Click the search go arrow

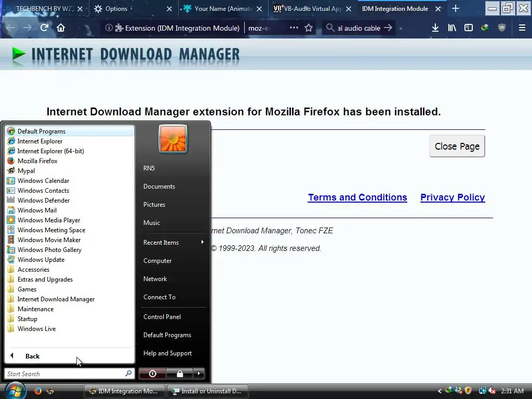388,28
